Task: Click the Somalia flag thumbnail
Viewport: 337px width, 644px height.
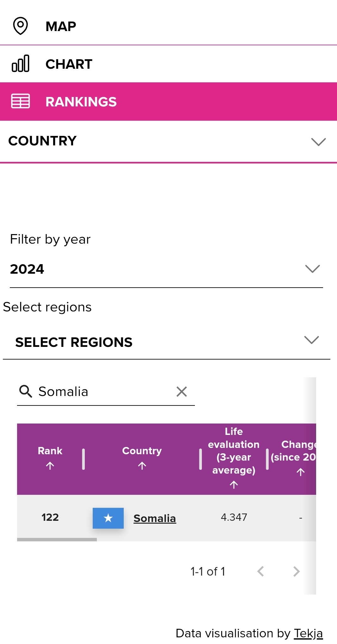Action: (108, 518)
